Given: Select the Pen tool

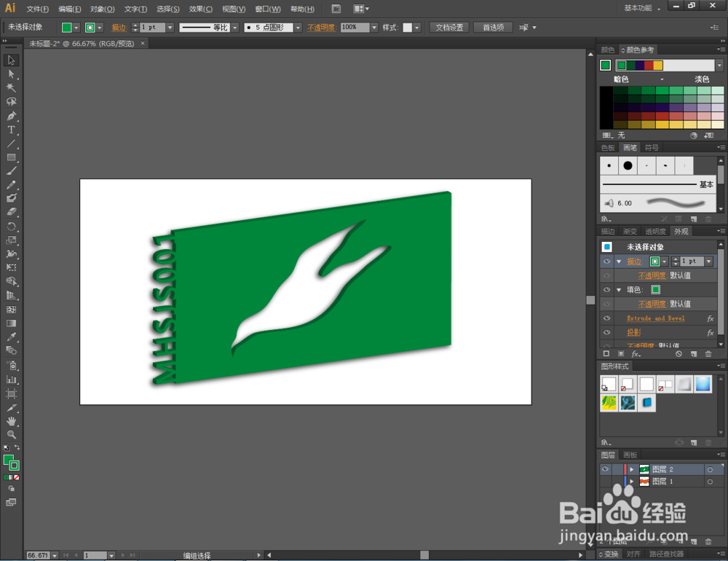Looking at the screenshot, I should pyautogui.click(x=11, y=116).
